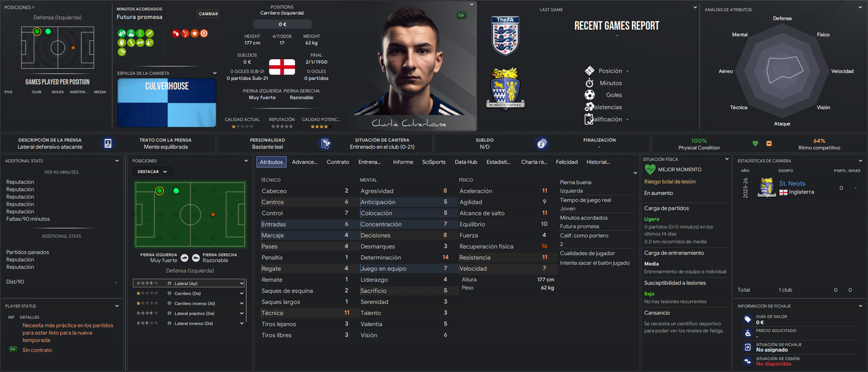This screenshot has width=868, height=372.
Task: Click the press description icon
Action: coord(108,143)
